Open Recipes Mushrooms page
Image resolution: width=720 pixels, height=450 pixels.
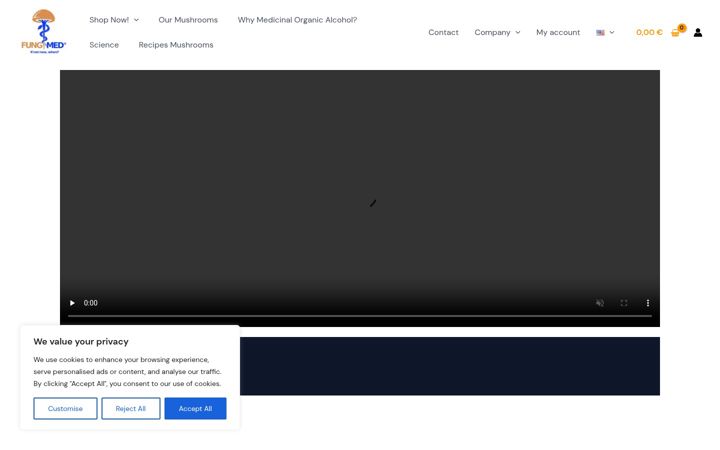(x=176, y=45)
